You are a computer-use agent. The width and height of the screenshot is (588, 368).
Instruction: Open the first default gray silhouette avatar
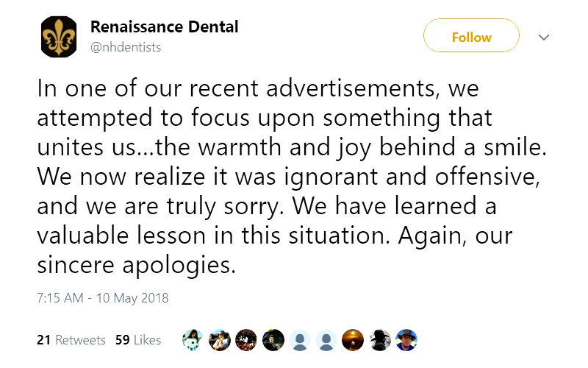(x=300, y=339)
